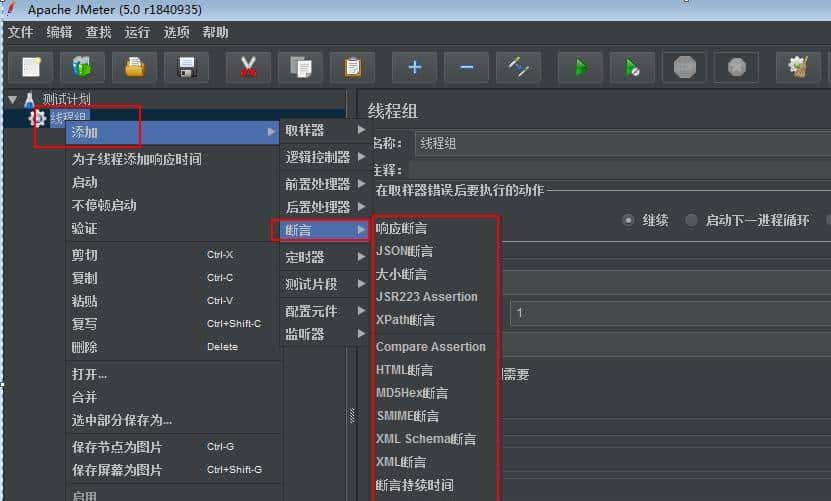The height and width of the screenshot is (501, 831).
Task: Choose 响应断言 from assertion list
Action: (401, 228)
